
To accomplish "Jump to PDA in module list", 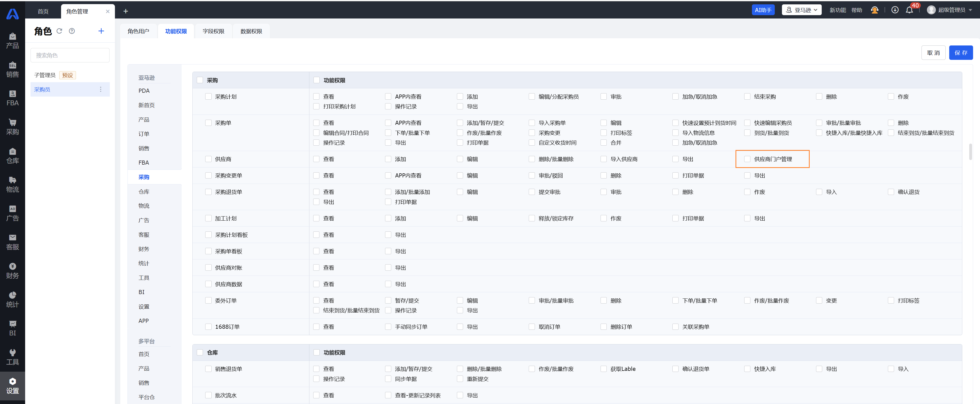I will click(144, 91).
